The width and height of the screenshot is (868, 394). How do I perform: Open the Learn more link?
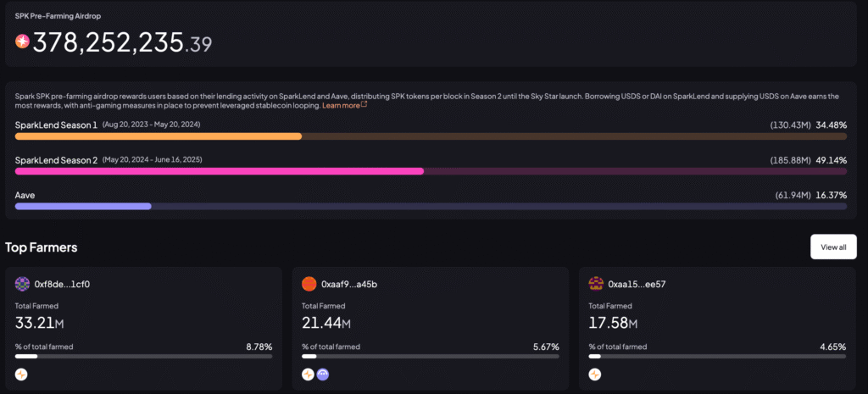341,105
